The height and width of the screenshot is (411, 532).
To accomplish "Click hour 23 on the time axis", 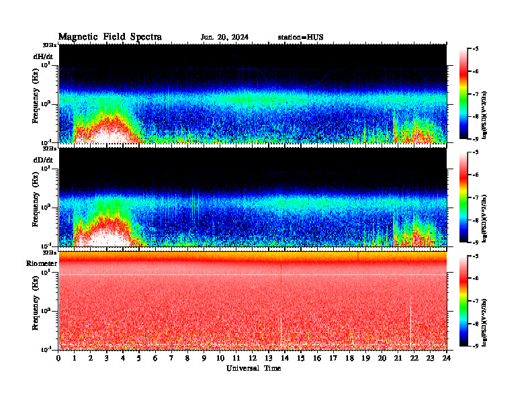I will (x=430, y=358).
